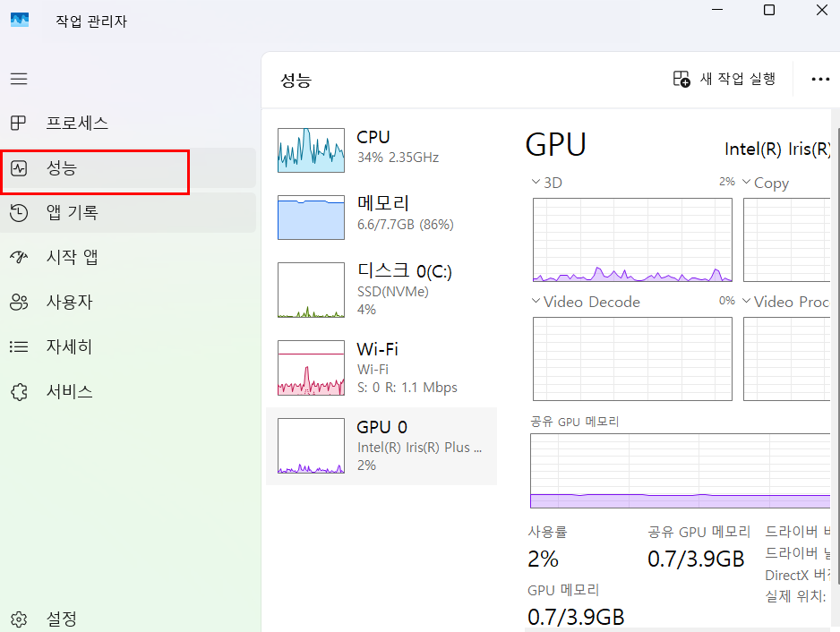Select the GPU 0 thumbnail graph
Viewport: 840px width, 632px height.
(x=311, y=446)
